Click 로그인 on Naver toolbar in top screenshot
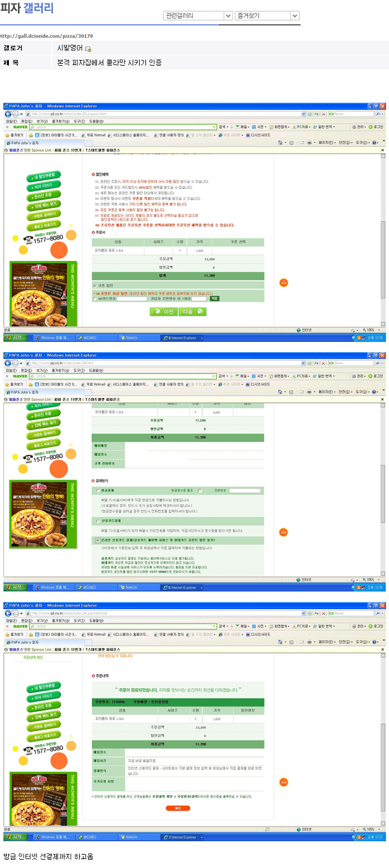 (378, 127)
